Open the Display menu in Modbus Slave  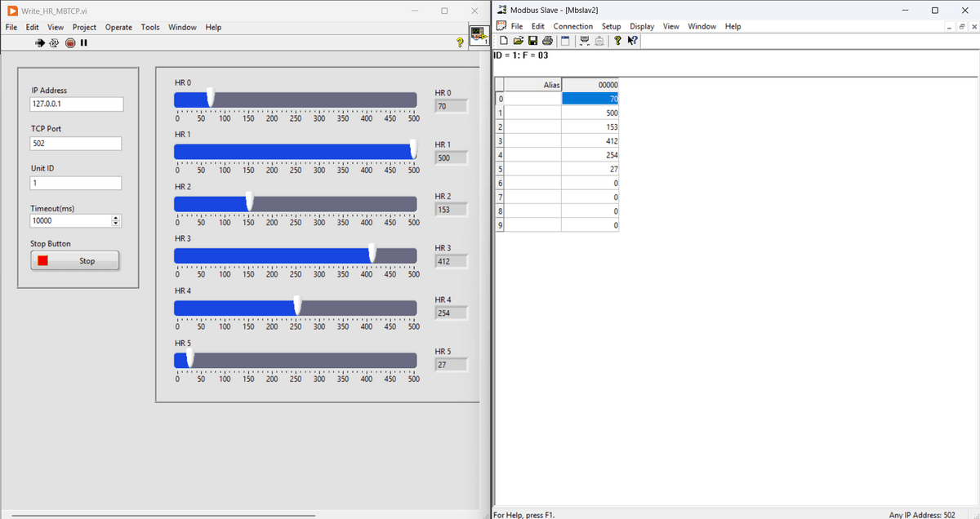coord(642,26)
